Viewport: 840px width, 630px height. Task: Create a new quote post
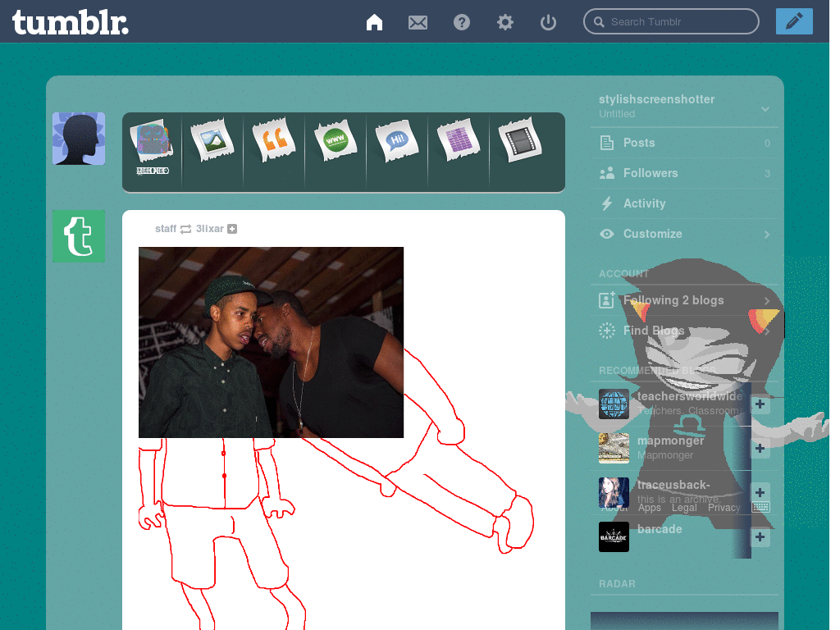pos(274,139)
